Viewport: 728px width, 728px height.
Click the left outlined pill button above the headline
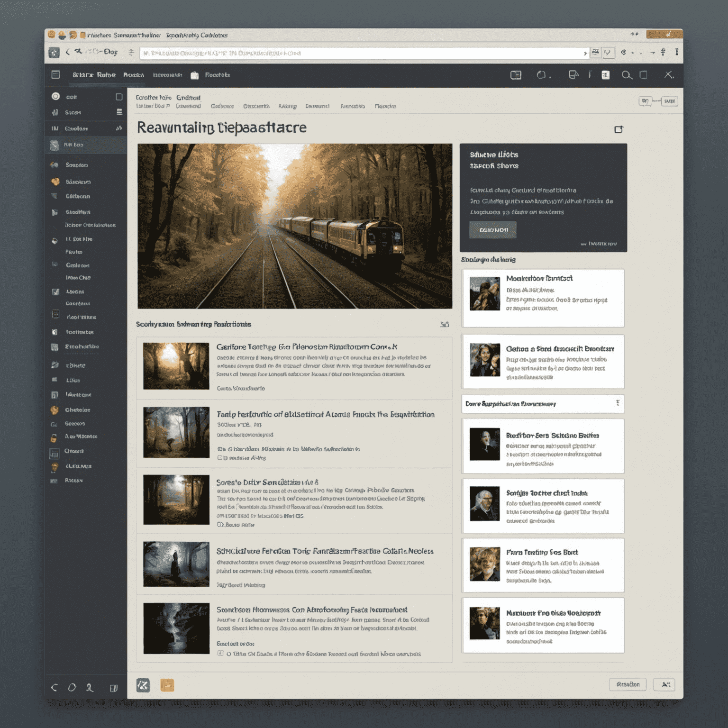coord(645,101)
